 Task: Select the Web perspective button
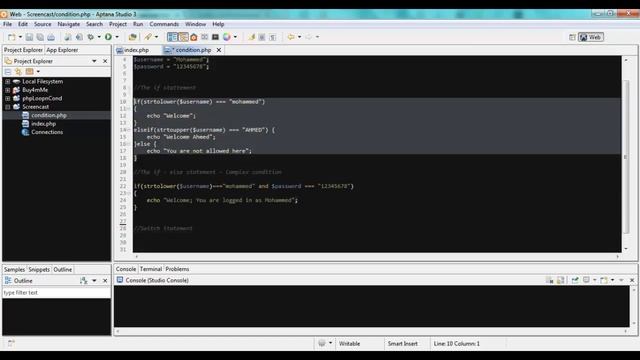[591, 37]
